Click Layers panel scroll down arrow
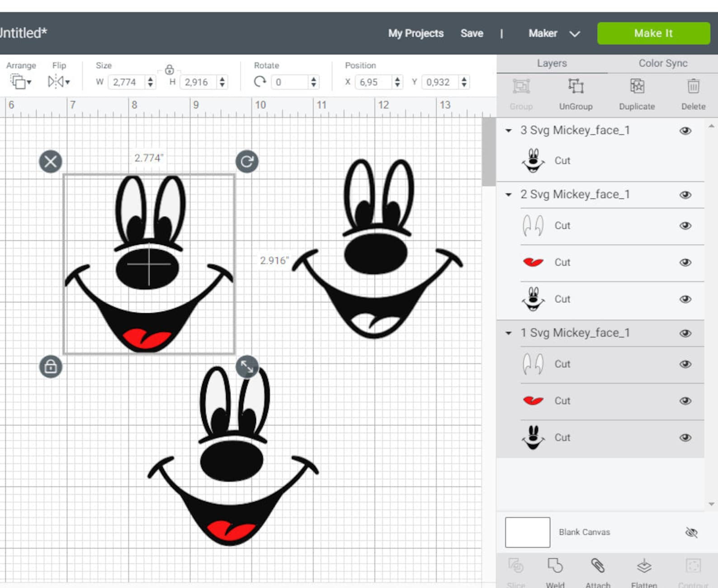The image size is (718, 588). 711,504
